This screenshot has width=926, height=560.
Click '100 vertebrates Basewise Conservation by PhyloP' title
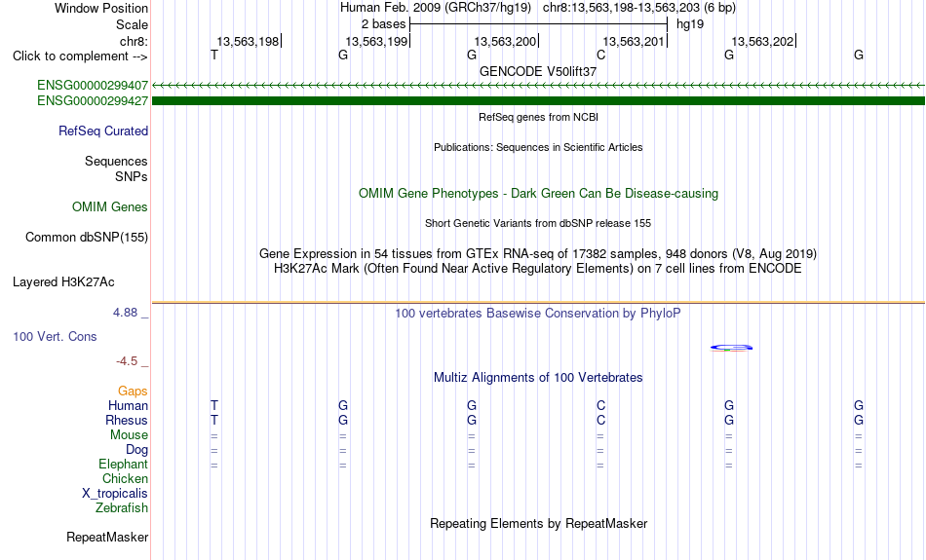point(538,314)
